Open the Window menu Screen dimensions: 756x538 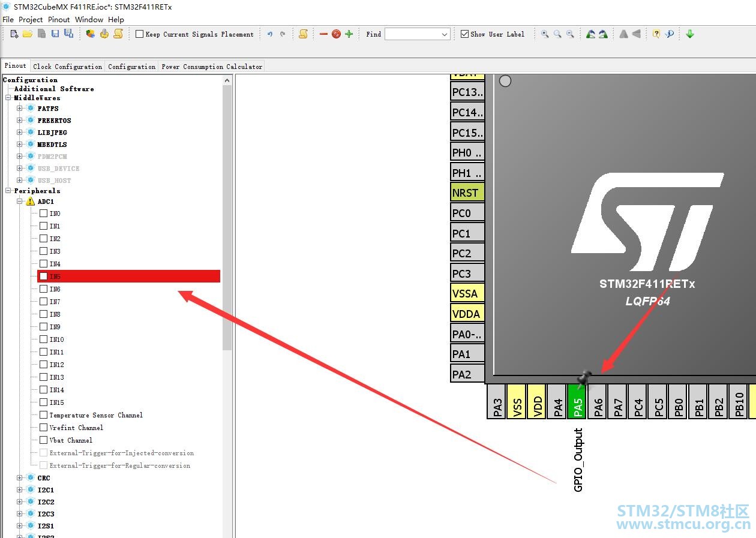(89, 19)
